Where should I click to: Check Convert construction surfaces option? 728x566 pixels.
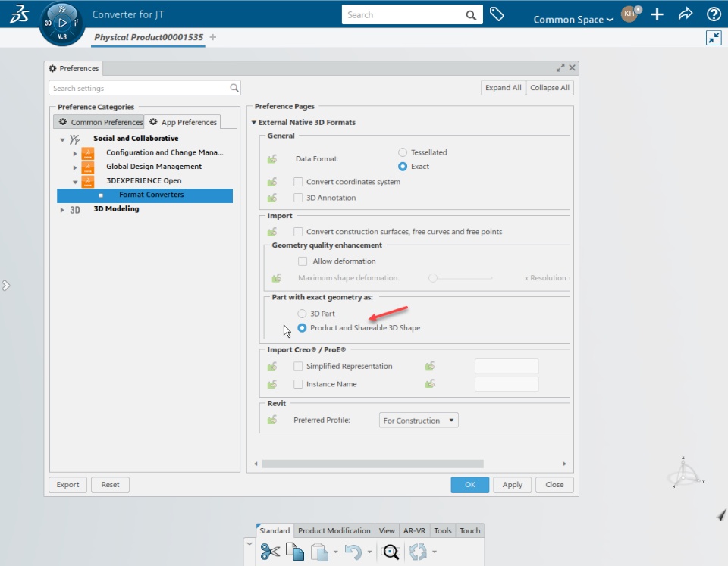(298, 232)
